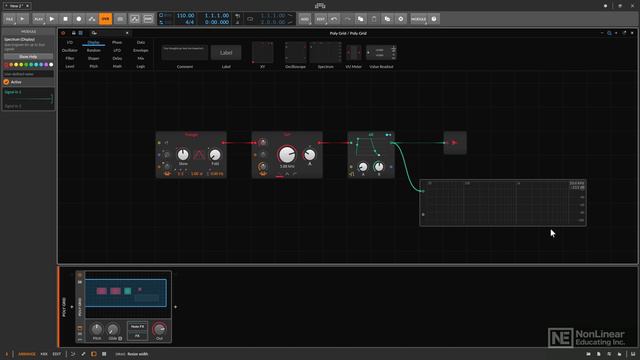Click the redo arrow icon
Viewport: 640px width, 360px height.
point(347,19)
